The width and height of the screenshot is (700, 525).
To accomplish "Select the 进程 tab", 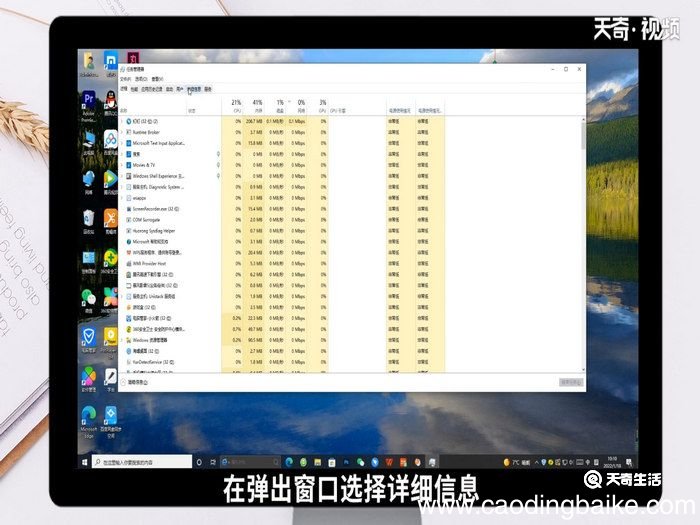I will 124,89.
